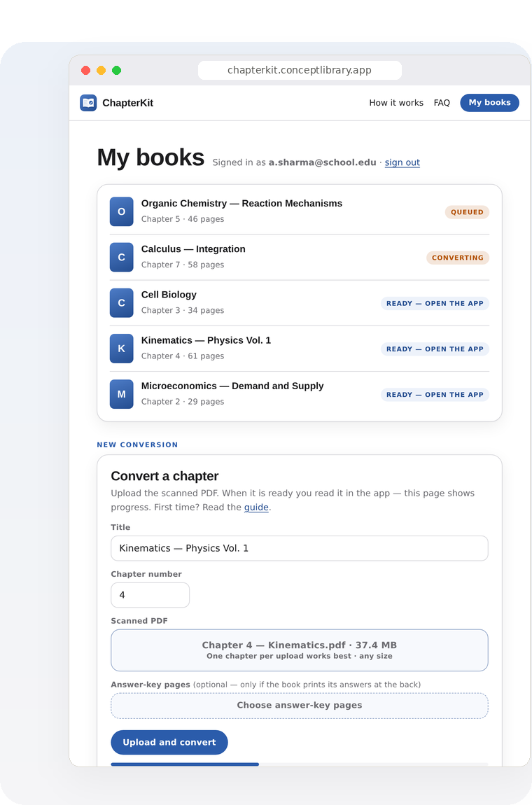Click the ChapterKit brand name
This screenshot has height=805, width=532.
pos(128,103)
